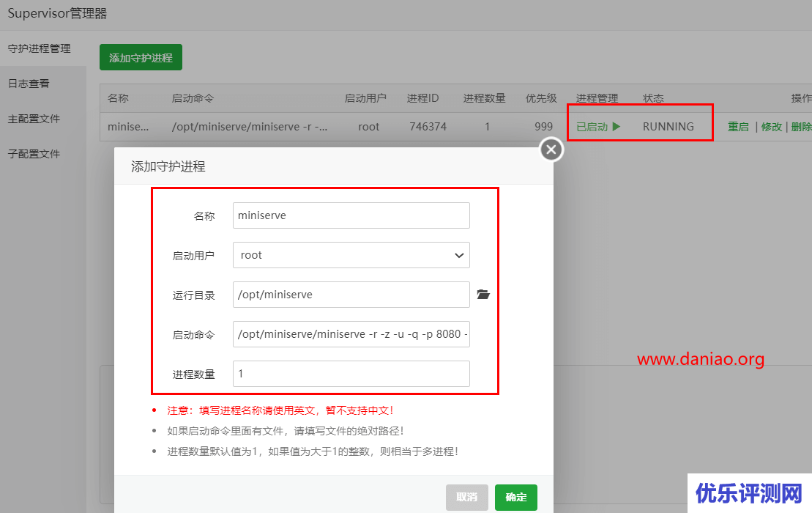Click priority value 999 cell
The height and width of the screenshot is (513, 812).
[543, 127]
